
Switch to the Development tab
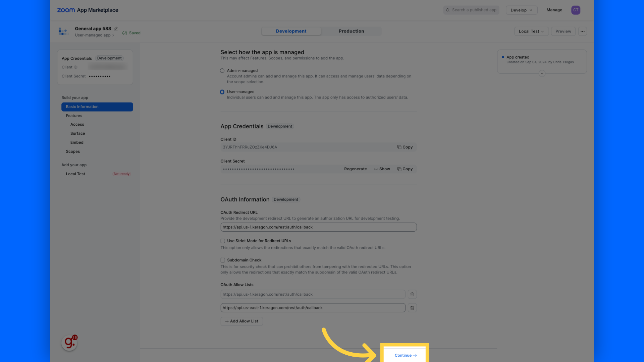(x=291, y=31)
